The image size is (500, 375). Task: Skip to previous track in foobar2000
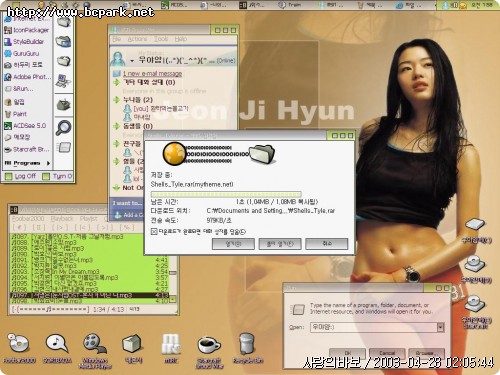81,228
